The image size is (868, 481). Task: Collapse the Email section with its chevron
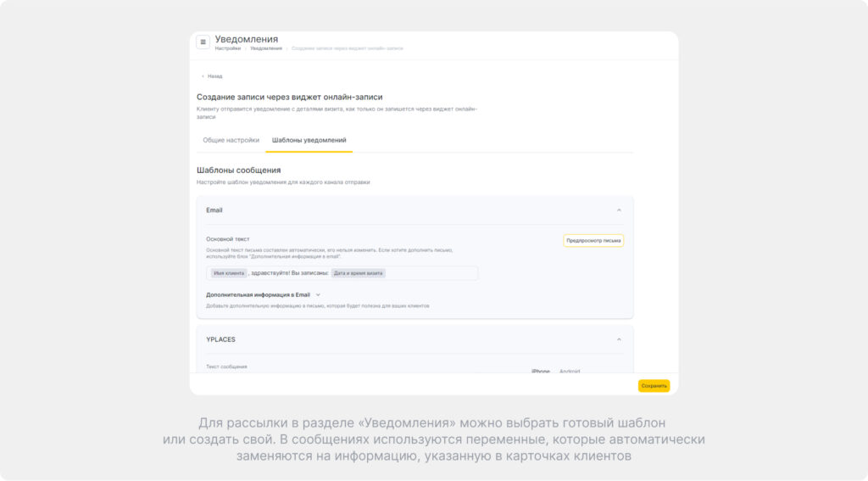[619, 210]
